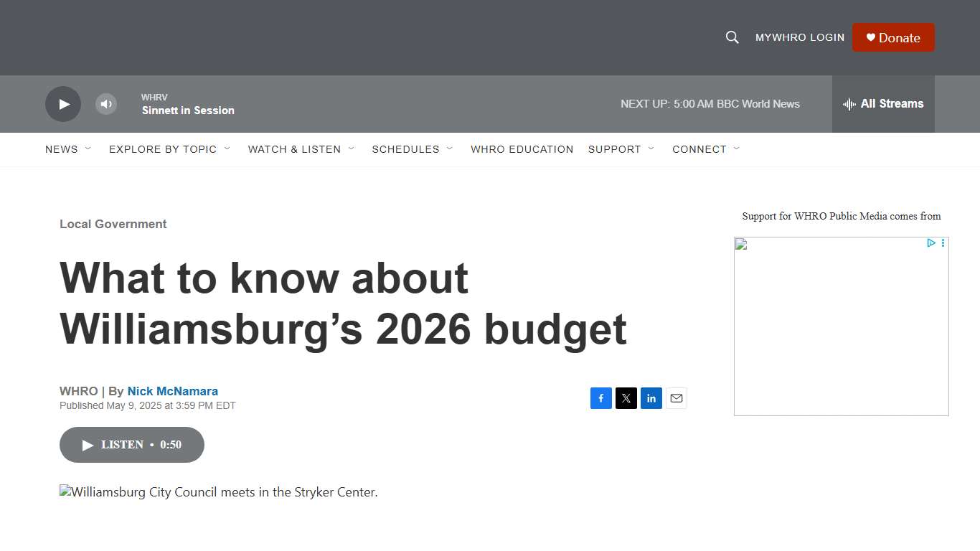Play the 0:50 audio story
Image resolution: width=980 pixels, height=551 pixels.
[x=131, y=445]
